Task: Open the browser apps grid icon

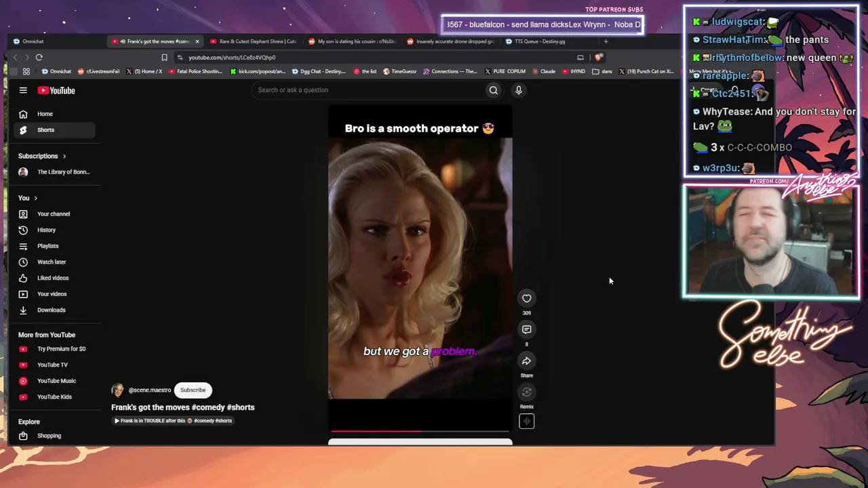Action: pos(26,71)
